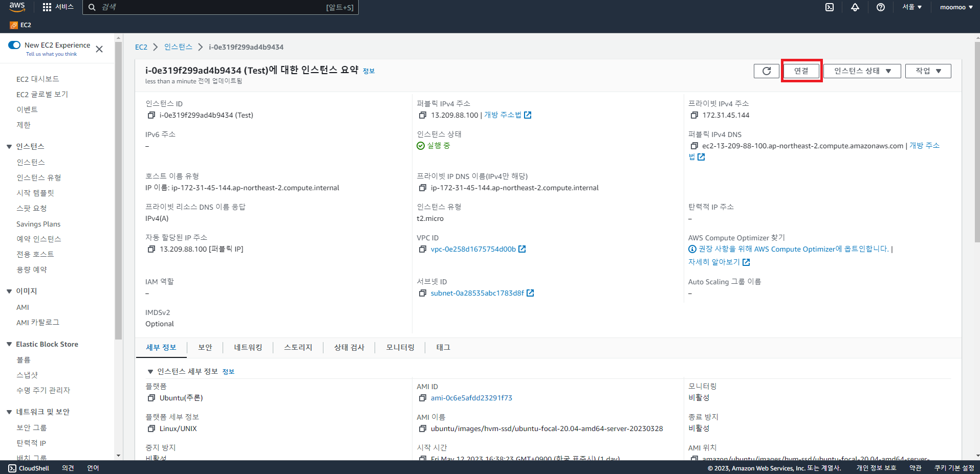Open the Services grid menu icon
The image size is (980, 474).
(x=47, y=7)
